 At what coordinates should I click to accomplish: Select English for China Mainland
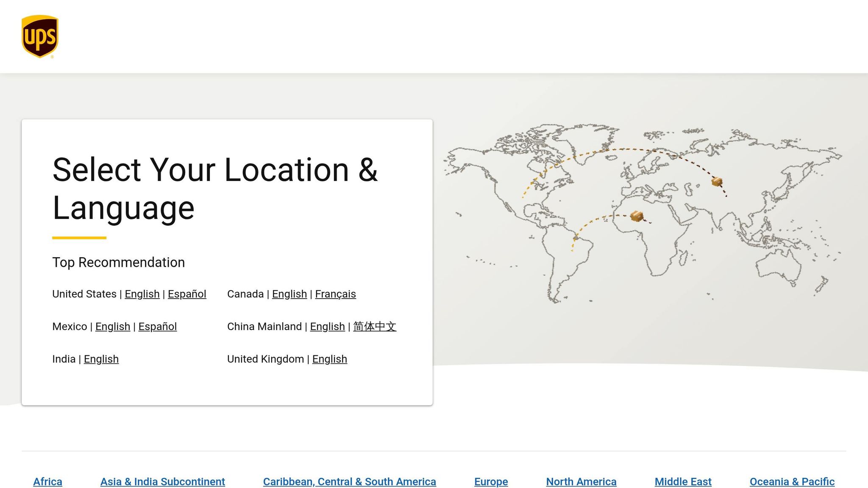(x=328, y=327)
